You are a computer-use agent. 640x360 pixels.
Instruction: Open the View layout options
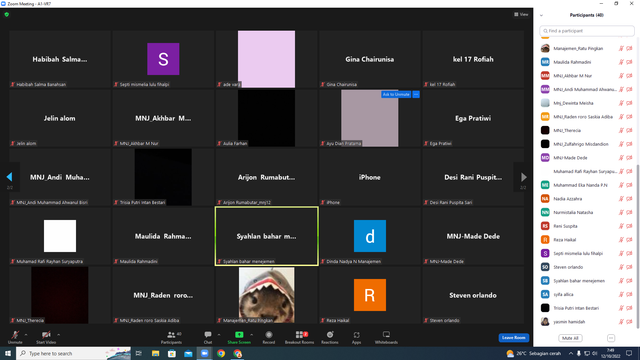(x=521, y=14)
